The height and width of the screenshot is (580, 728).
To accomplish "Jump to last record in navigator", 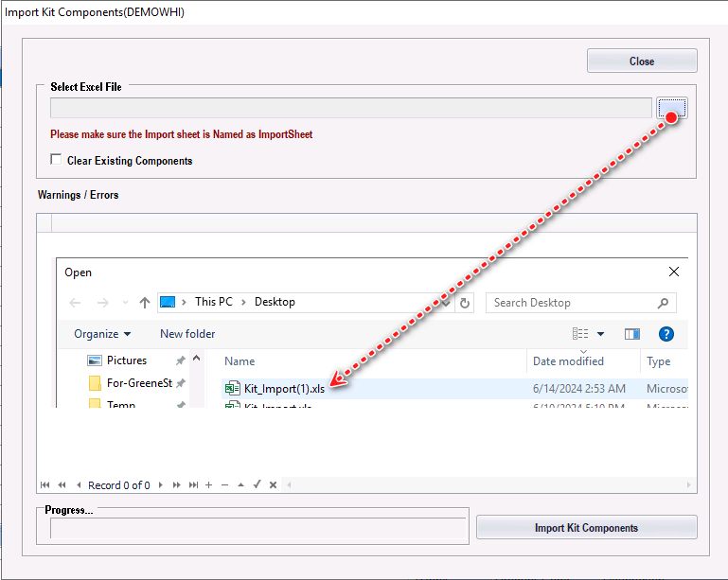I will click(193, 485).
